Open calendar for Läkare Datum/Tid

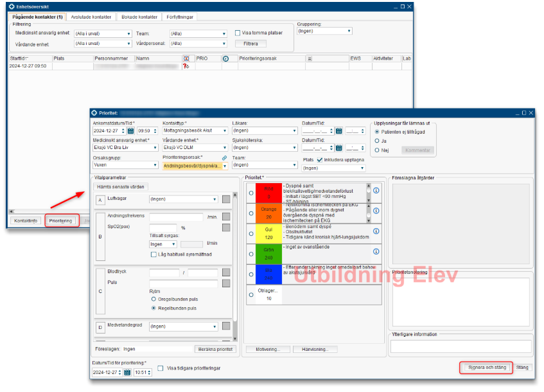pyautogui.click(x=338, y=130)
